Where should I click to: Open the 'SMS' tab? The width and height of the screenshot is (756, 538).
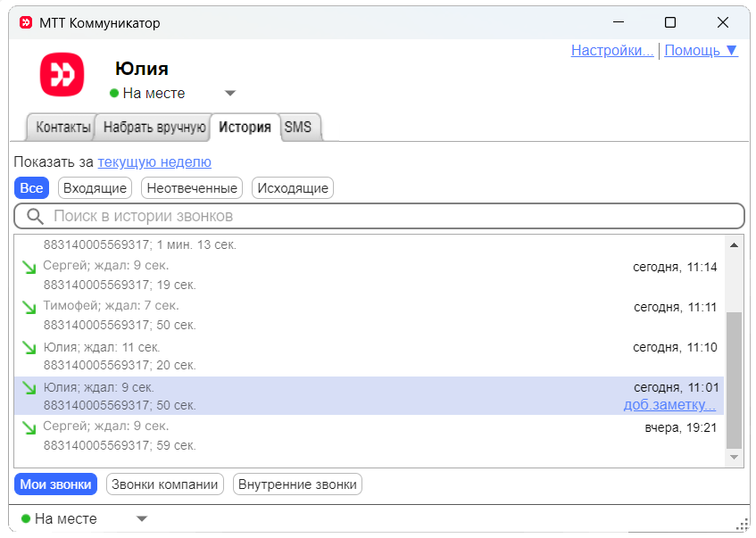pos(298,128)
